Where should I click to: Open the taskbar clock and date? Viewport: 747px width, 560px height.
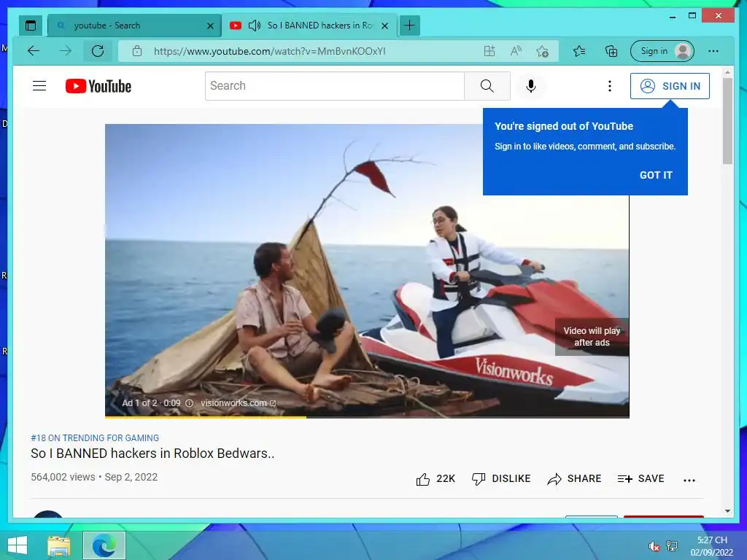pyautogui.click(x=712, y=546)
